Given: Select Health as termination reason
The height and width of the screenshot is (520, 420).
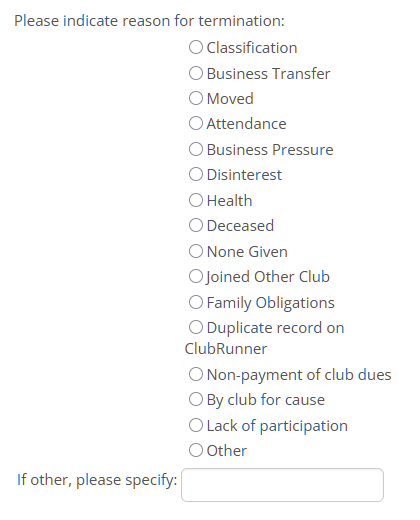Looking at the screenshot, I should click(196, 200).
